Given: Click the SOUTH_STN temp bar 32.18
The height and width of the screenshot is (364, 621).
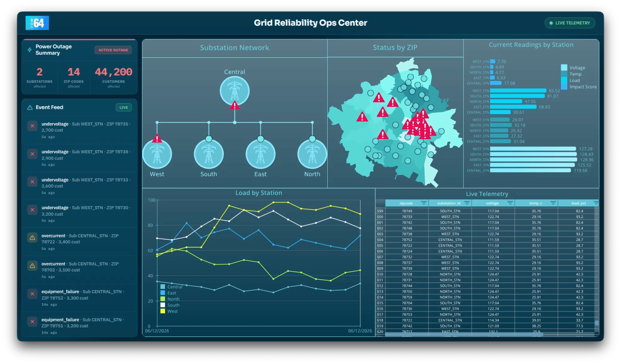Looking at the screenshot, I should pyautogui.click(x=501, y=125).
